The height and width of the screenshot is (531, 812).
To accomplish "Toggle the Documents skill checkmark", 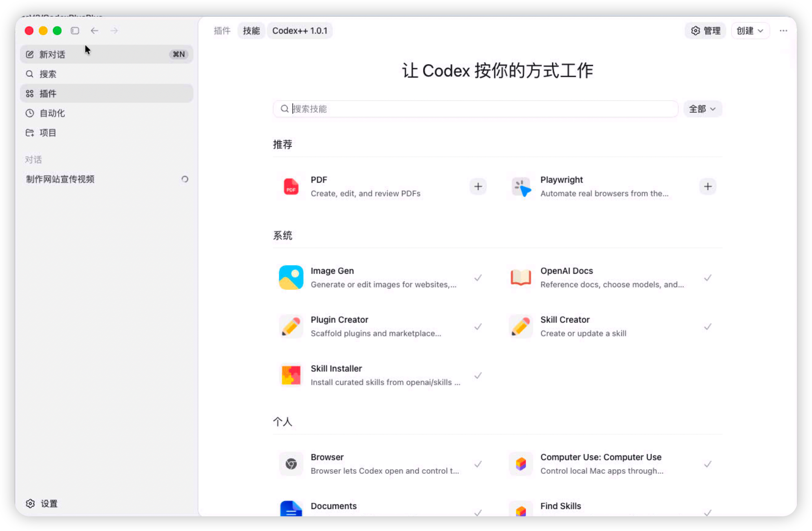I will 478,512.
